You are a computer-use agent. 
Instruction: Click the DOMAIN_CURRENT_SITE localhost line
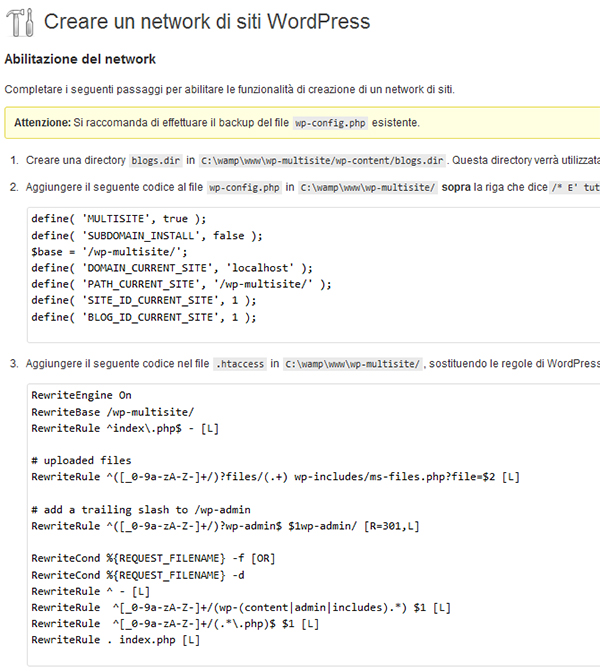pyautogui.click(x=172, y=268)
